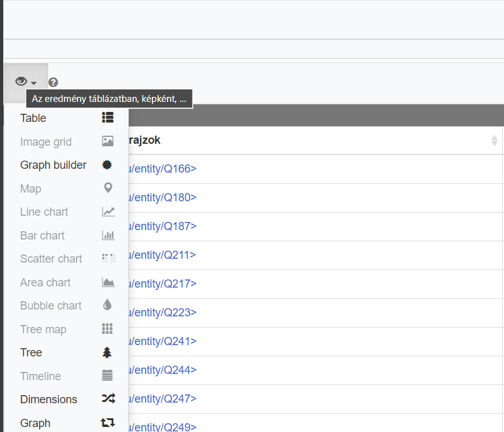The image size is (504, 432).
Task: Open the eye icon result view dropdown
Action: pos(26,82)
